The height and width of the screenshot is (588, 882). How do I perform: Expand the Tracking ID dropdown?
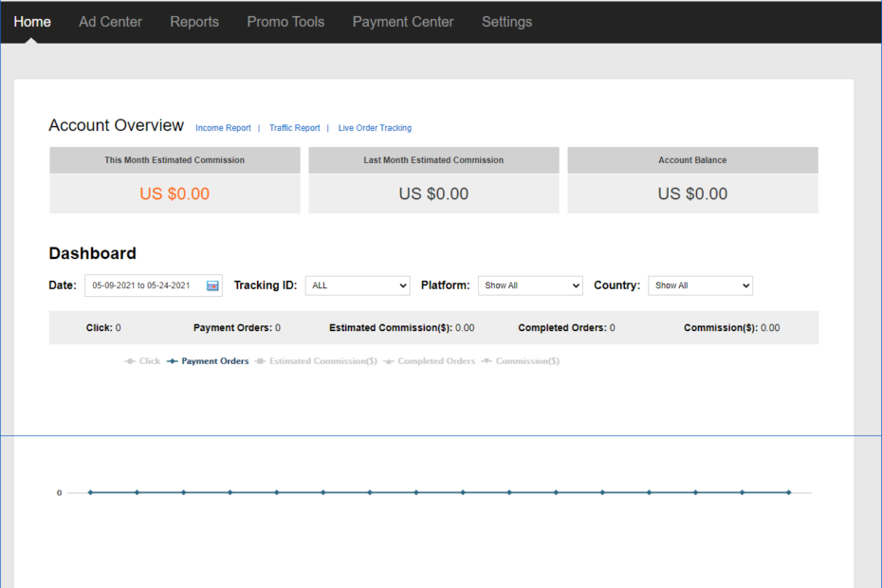point(358,285)
